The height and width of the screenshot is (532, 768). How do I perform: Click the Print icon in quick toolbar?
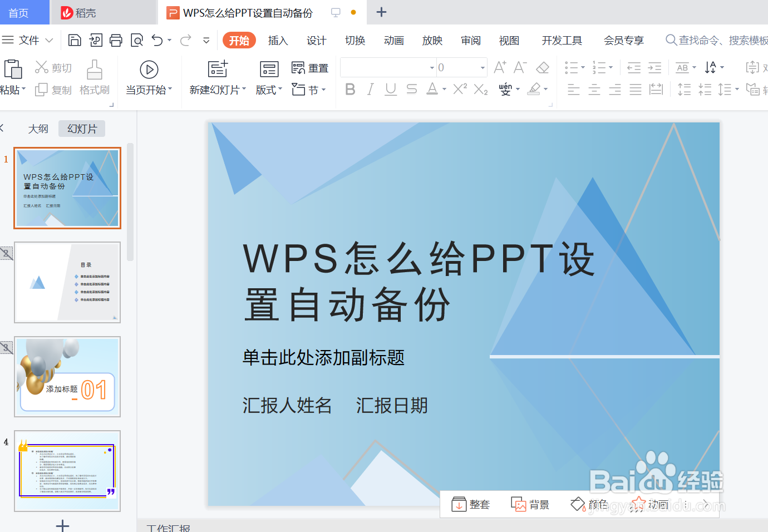[x=116, y=40]
